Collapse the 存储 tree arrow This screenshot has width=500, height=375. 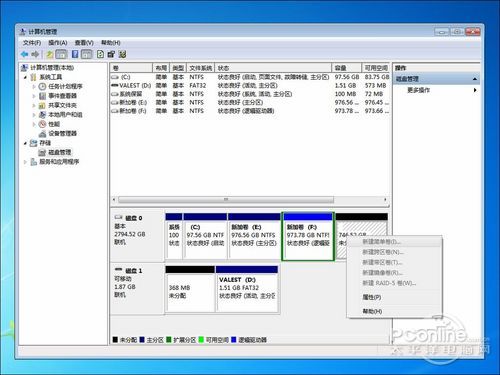click(25, 143)
